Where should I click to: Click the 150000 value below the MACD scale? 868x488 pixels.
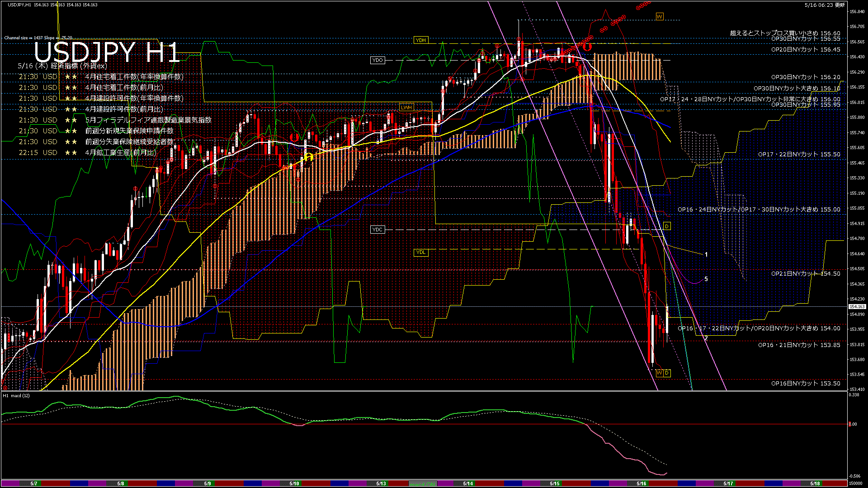pyautogui.click(x=856, y=483)
